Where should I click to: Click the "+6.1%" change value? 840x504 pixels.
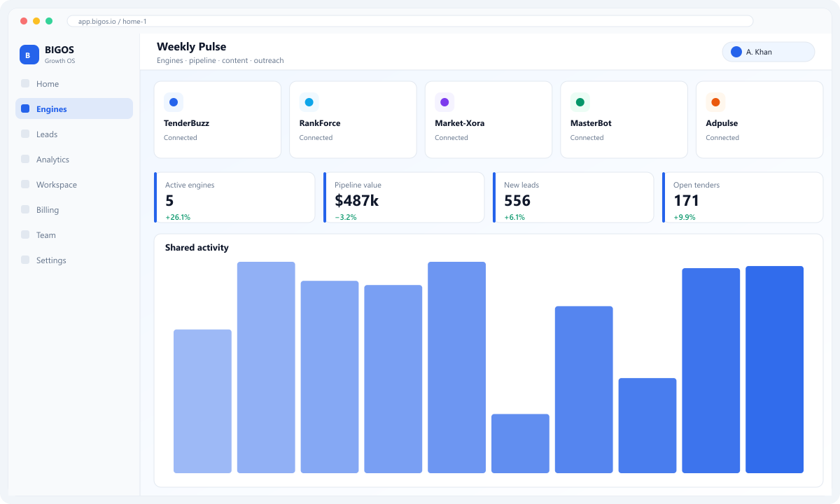[514, 217]
